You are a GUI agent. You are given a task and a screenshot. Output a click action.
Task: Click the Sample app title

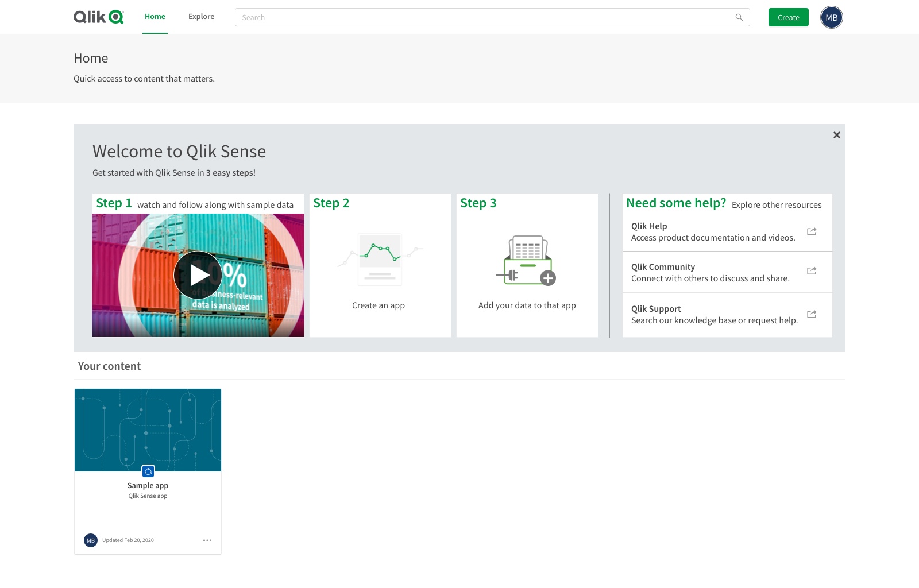coord(148,486)
